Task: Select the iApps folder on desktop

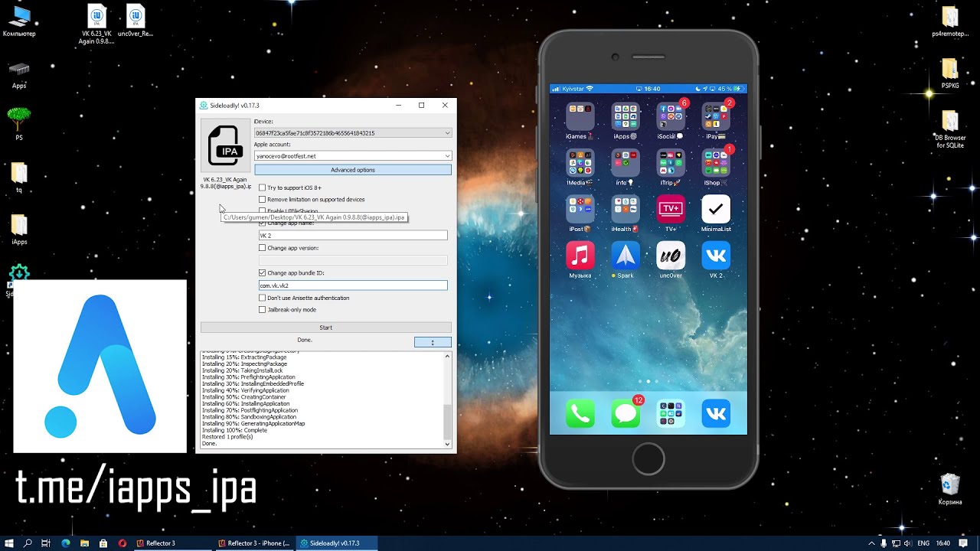Action: click(x=19, y=229)
